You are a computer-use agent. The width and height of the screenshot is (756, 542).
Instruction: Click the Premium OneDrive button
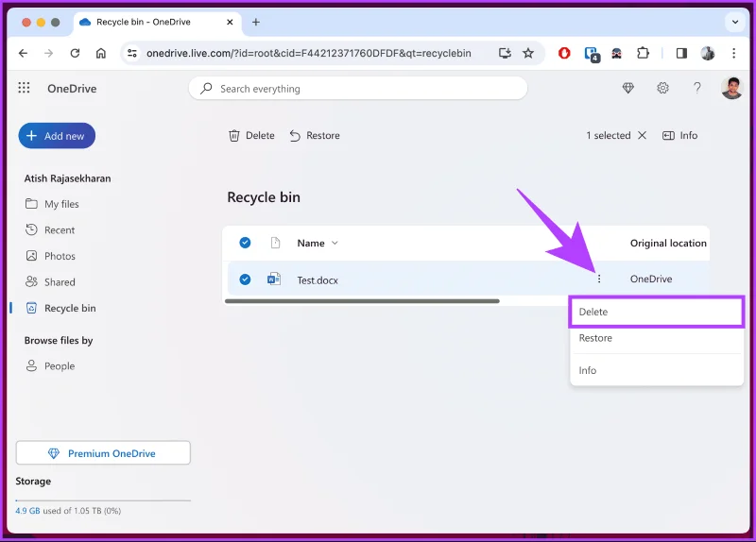(x=103, y=453)
